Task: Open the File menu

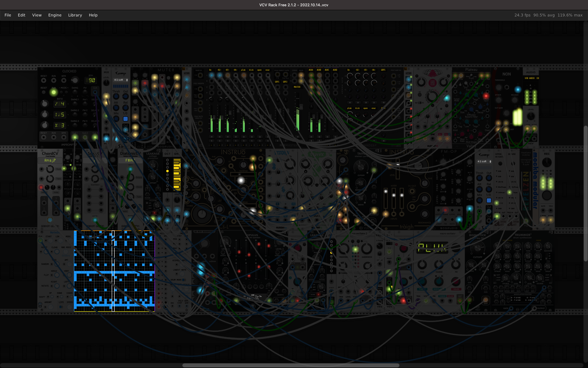Action: (x=8, y=15)
